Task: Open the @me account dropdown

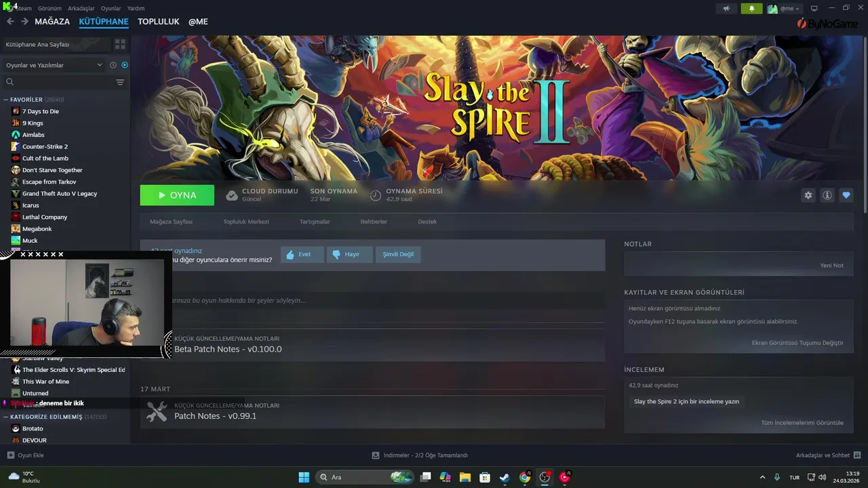Action: (785, 9)
